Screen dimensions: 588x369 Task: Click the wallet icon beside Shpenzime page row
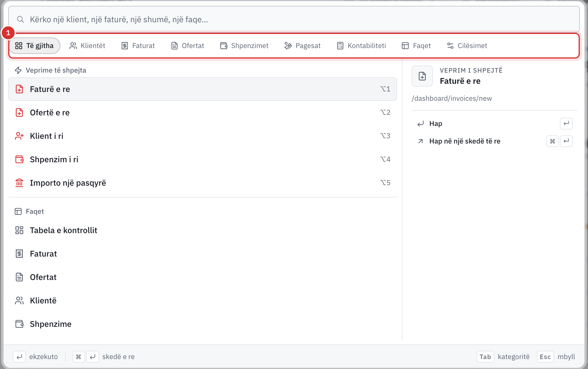pos(19,324)
